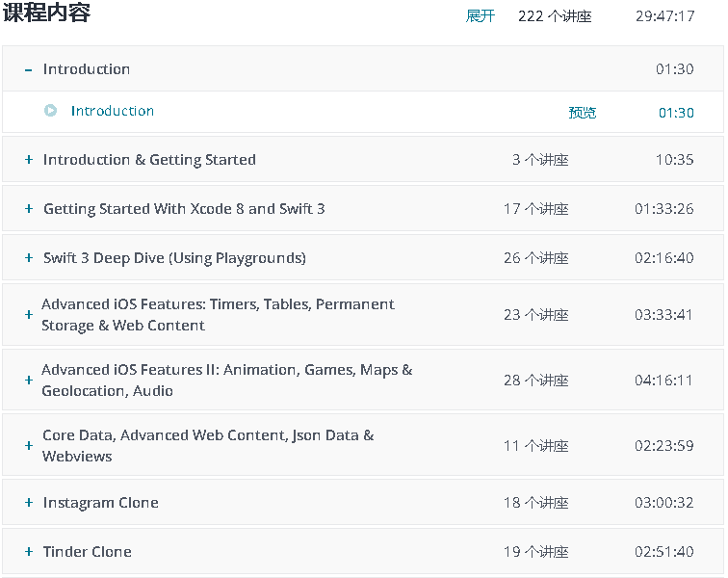
Task: Click the play icon beside Introduction lecture
Action: click(51, 111)
